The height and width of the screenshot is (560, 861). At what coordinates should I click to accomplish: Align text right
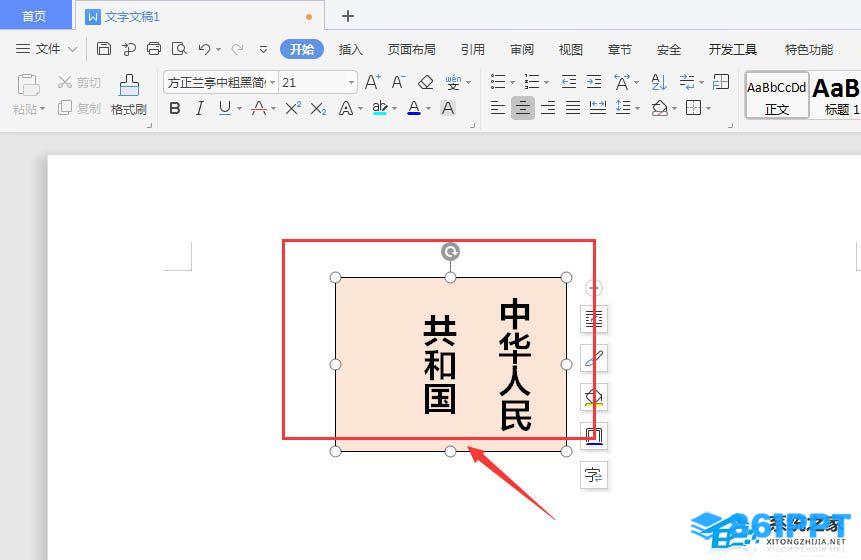548,108
